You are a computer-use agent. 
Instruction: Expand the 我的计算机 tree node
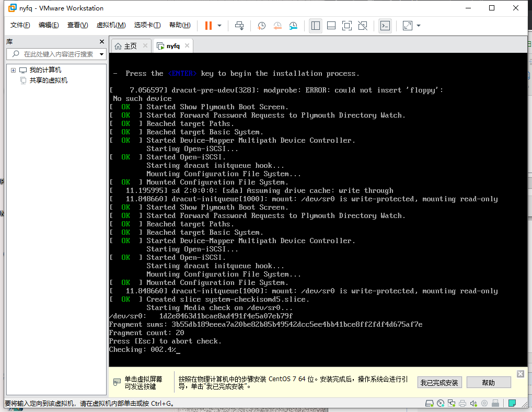coord(13,70)
